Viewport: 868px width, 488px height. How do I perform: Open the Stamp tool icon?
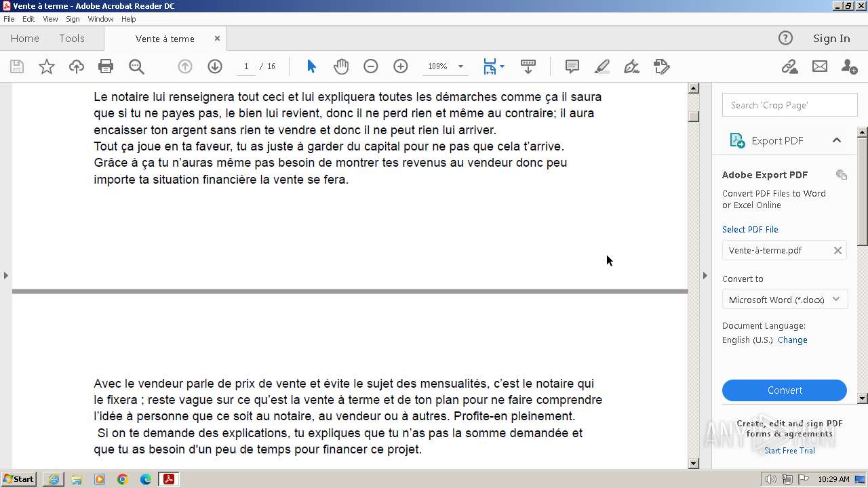(x=662, y=66)
